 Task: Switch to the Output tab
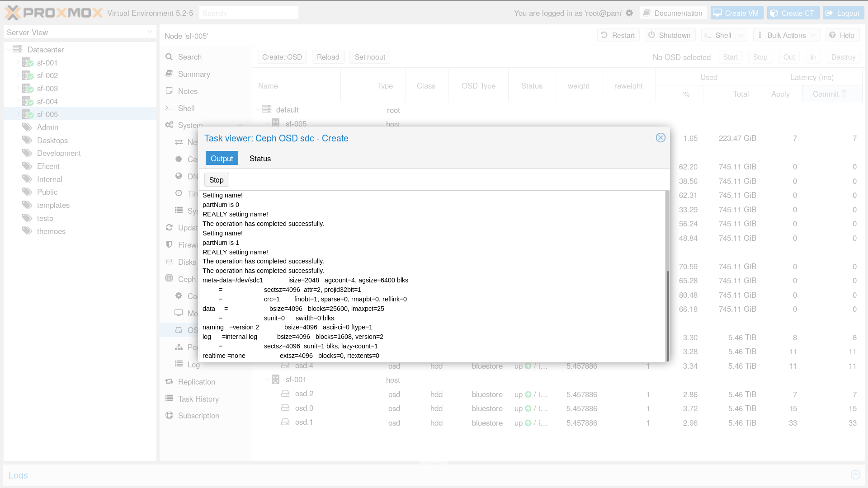222,158
